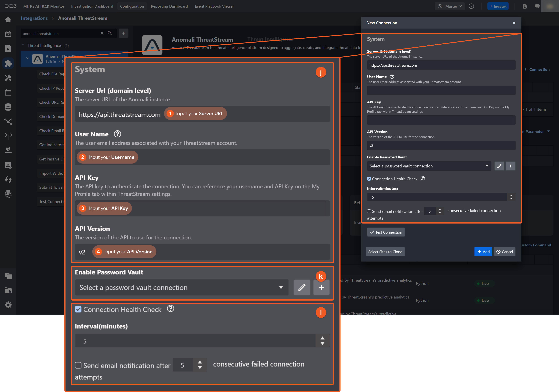This screenshot has height=392, width=559.
Task: Click the search magnifier in integration search
Action: [110, 33]
